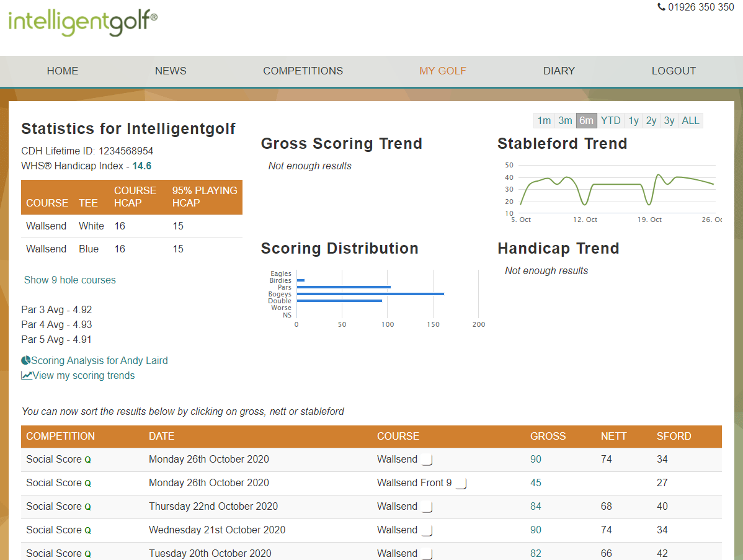Click the intelligentgolf logo

pyautogui.click(x=83, y=22)
